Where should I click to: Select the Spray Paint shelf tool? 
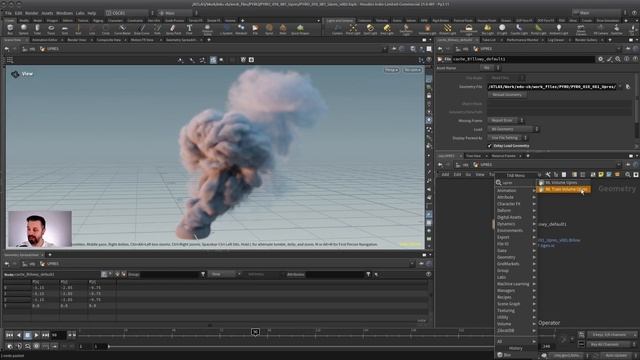click(173, 29)
